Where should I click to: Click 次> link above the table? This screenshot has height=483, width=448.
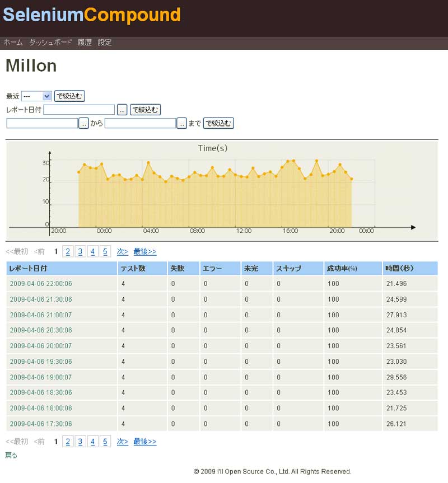122,252
